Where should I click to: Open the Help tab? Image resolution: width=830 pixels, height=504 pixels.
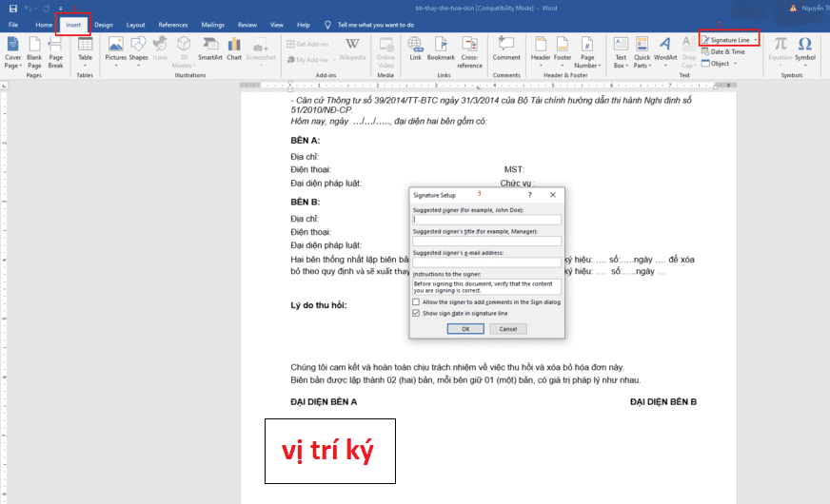(x=304, y=25)
